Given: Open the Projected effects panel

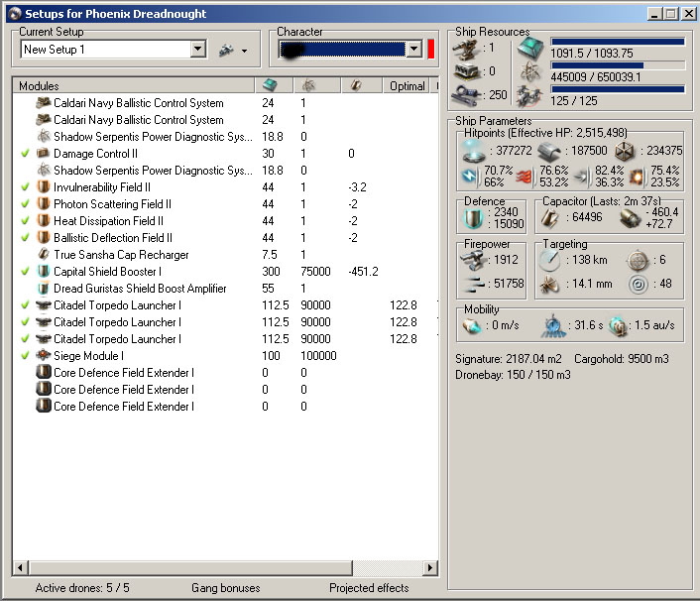Looking at the screenshot, I should (x=369, y=587).
